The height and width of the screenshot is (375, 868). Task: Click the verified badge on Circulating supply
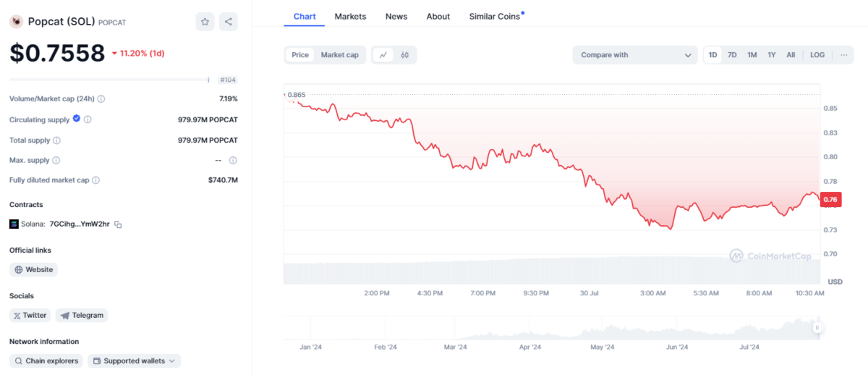click(77, 119)
